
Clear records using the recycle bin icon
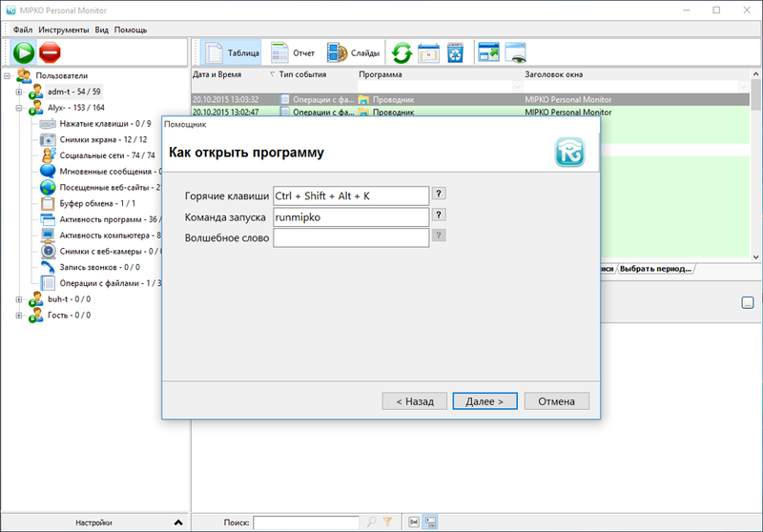(x=456, y=52)
